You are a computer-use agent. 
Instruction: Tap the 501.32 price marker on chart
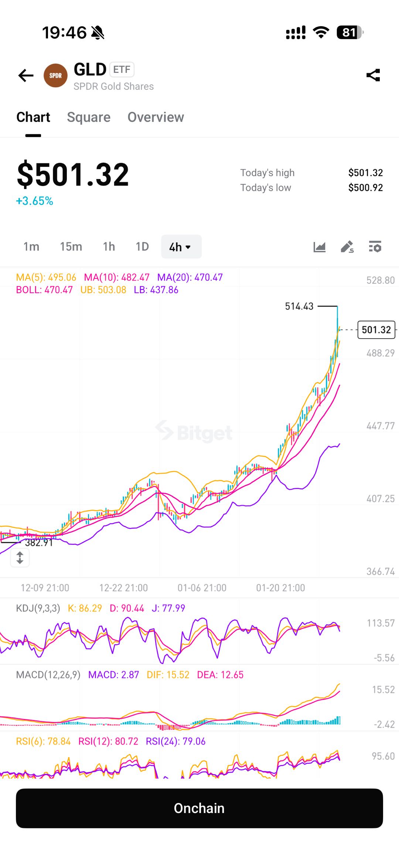coord(376,330)
